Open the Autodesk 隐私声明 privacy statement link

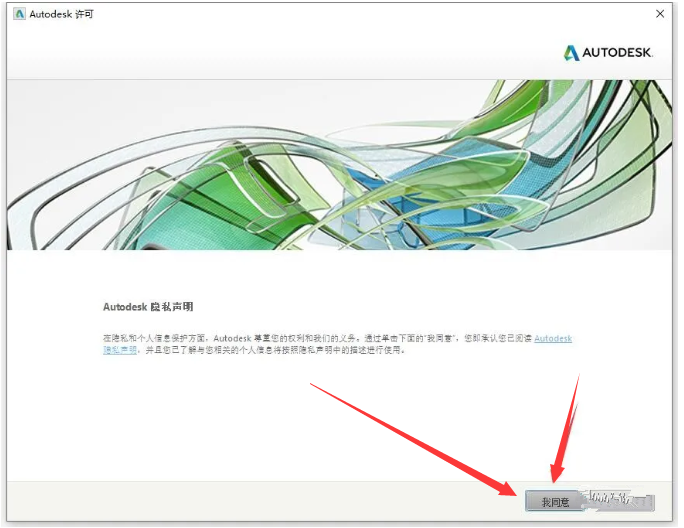tap(553, 339)
